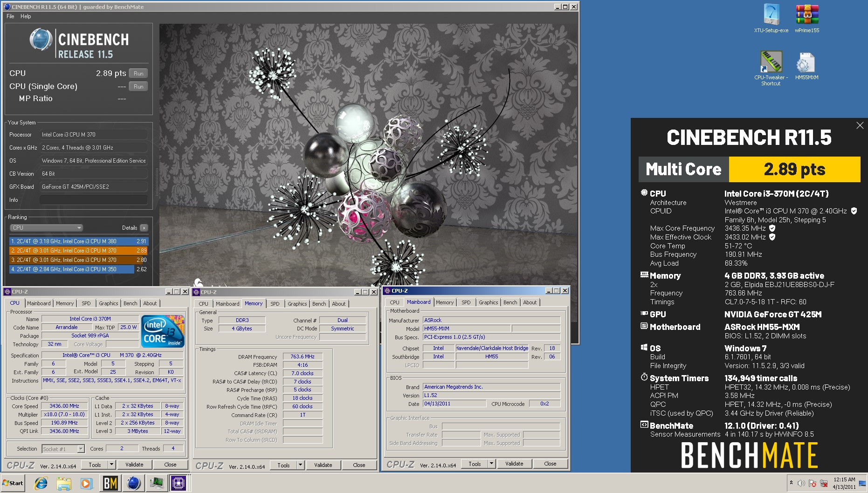The image size is (868, 493).
Task: Click the System Timers stopwatch icon
Action: pos(644,377)
